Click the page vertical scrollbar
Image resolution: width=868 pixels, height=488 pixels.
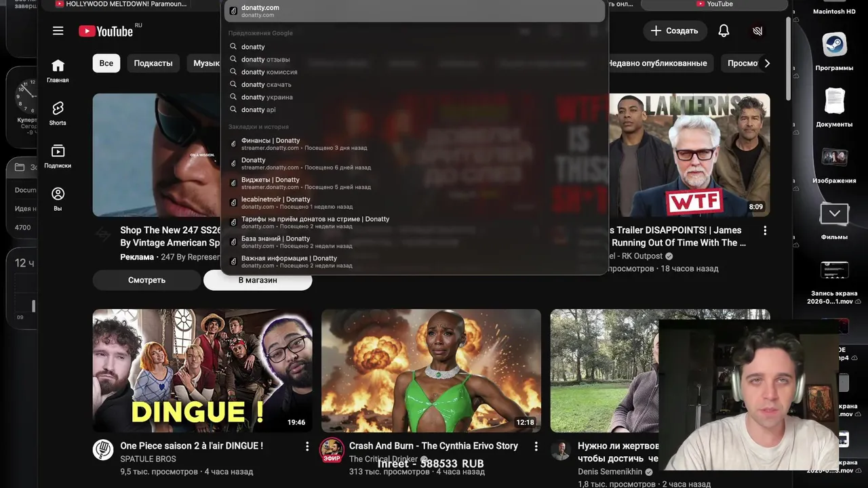(x=788, y=58)
